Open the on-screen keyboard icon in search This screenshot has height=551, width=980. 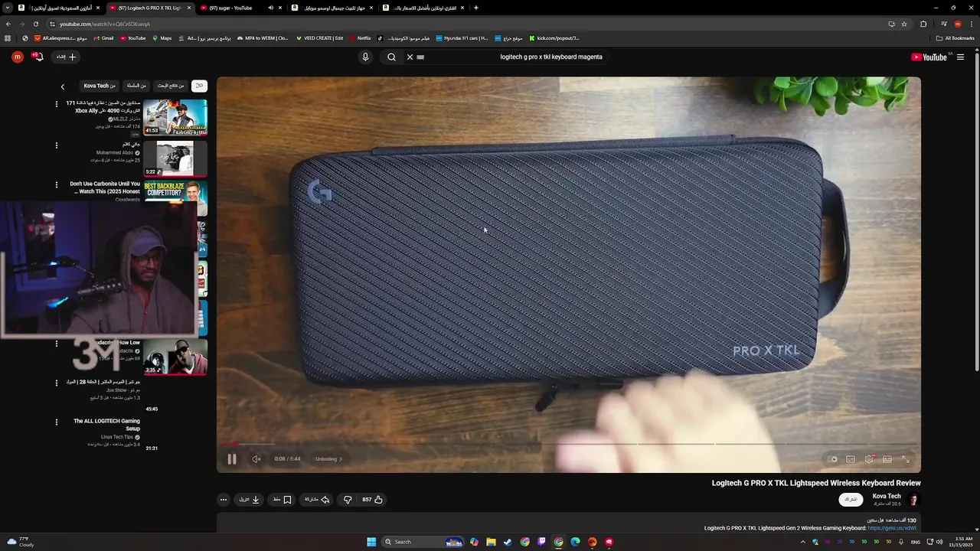point(420,57)
